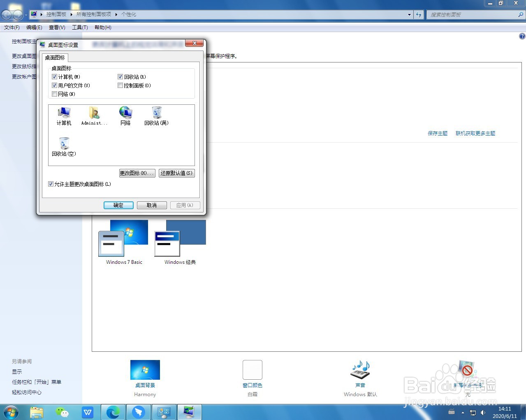Open the Windows Start menu
Viewport: 526px width, 420px height.
pyautogui.click(x=11, y=412)
